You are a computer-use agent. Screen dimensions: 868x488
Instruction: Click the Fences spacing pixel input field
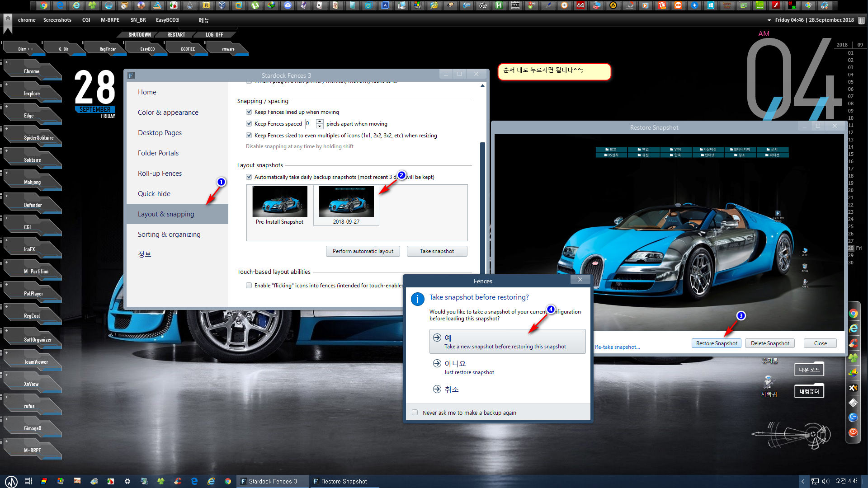(311, 123)
